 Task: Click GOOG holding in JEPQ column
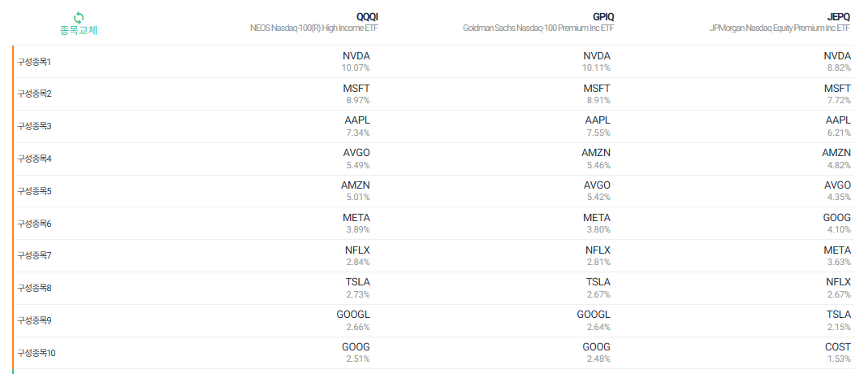coord(837,218)
